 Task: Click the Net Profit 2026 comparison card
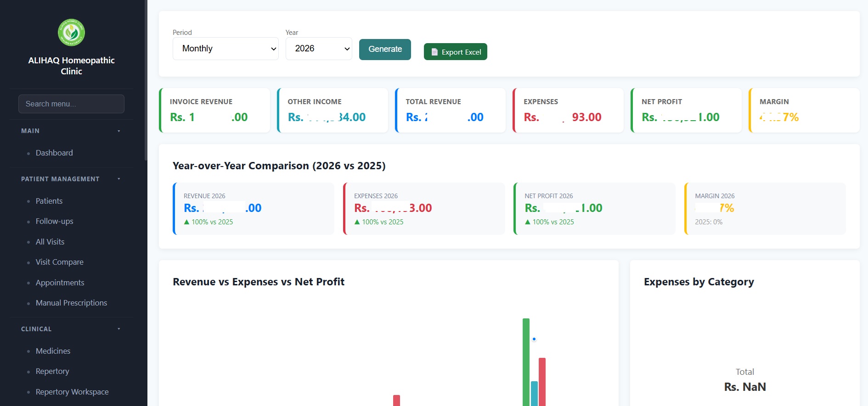click(594, 209)
